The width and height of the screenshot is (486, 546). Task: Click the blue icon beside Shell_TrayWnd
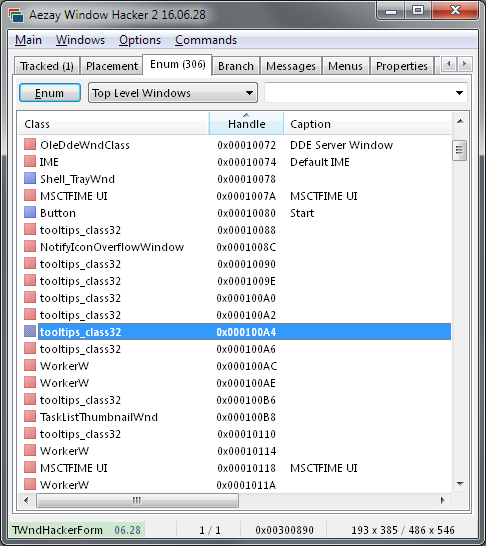[x=30, y=178]
